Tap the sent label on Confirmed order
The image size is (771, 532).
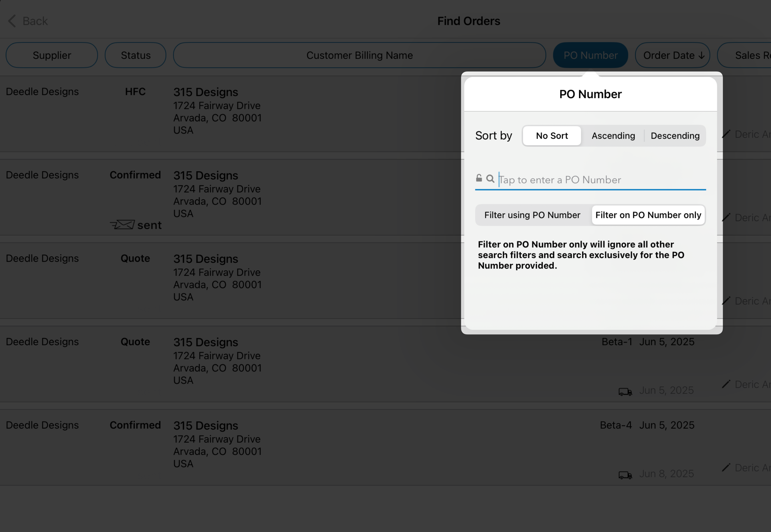(149, 225)
